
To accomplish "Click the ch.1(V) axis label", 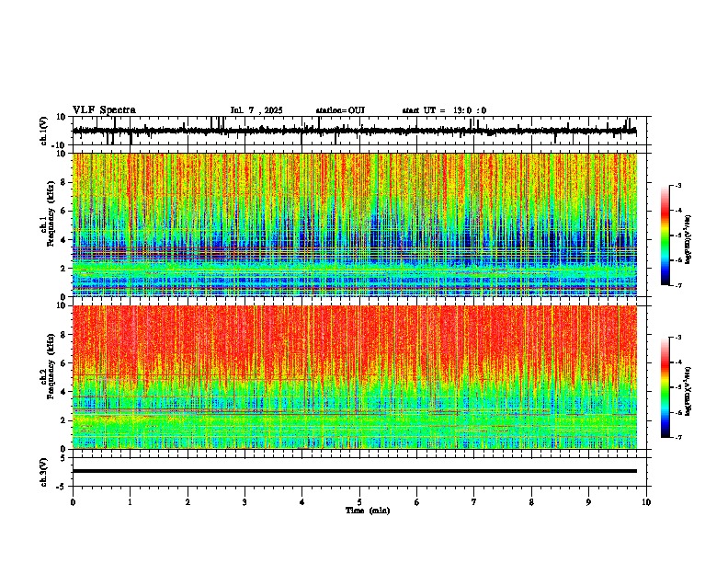I will coord(44,131).
